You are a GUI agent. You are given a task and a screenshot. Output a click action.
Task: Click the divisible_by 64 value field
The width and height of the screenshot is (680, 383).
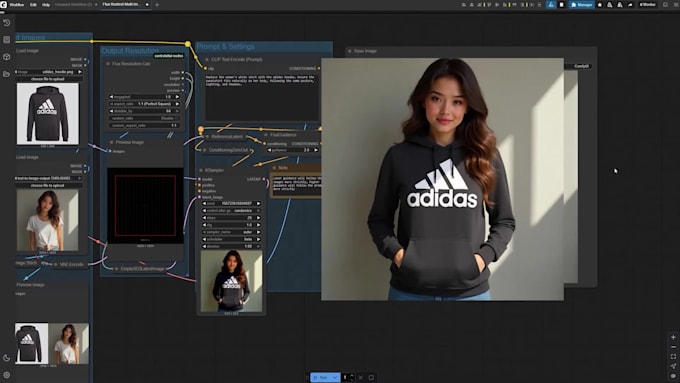(144, 111)
